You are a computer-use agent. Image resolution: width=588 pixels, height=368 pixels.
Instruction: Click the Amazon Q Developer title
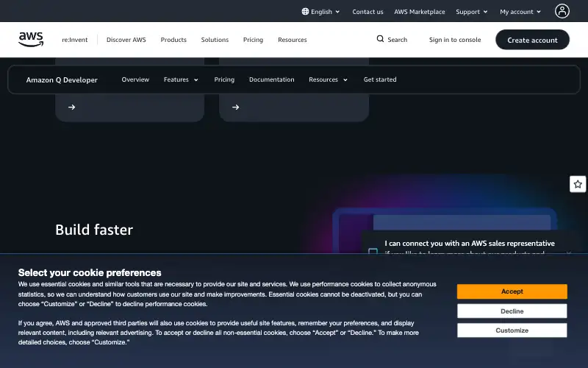tap(62, 80)
